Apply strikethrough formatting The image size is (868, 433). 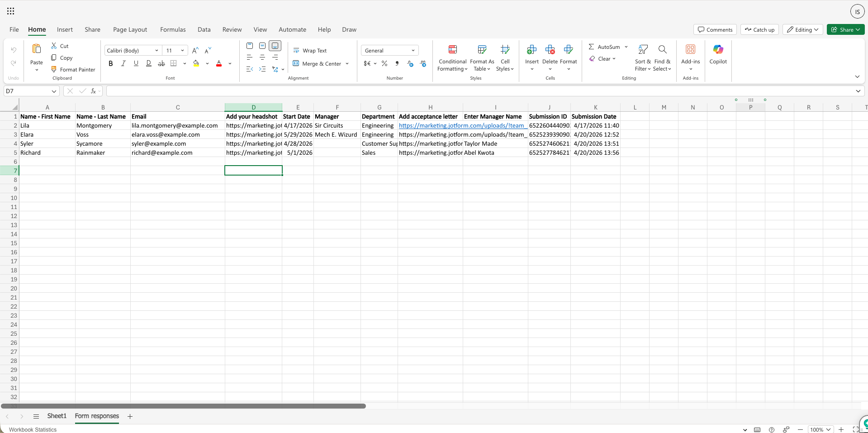tap(161, 63)
